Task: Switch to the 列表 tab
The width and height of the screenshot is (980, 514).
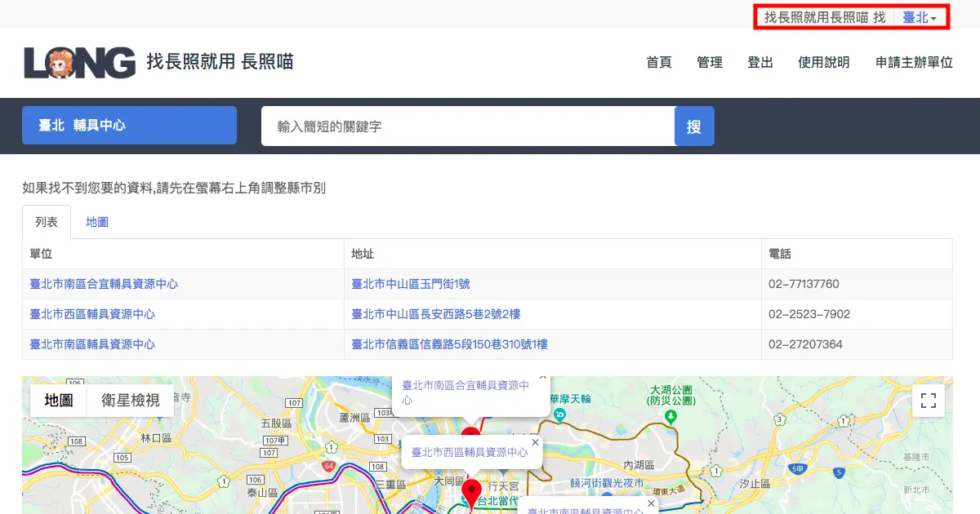Action: [47, 222]
